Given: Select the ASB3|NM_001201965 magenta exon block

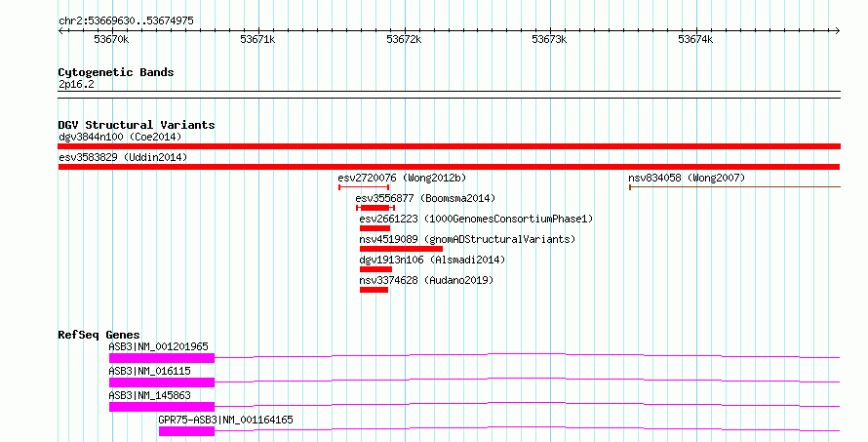Looking at the screenshot, I should (162, 358).
